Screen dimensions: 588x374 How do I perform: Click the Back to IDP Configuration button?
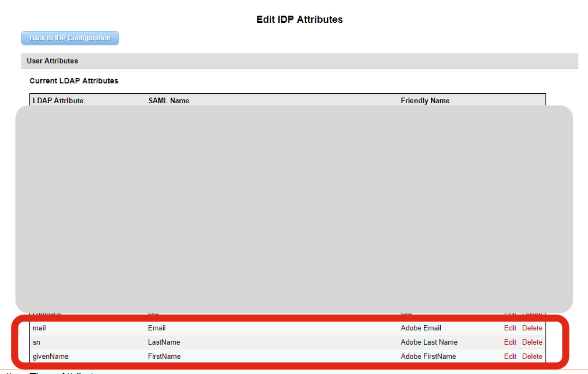(70, 38)
